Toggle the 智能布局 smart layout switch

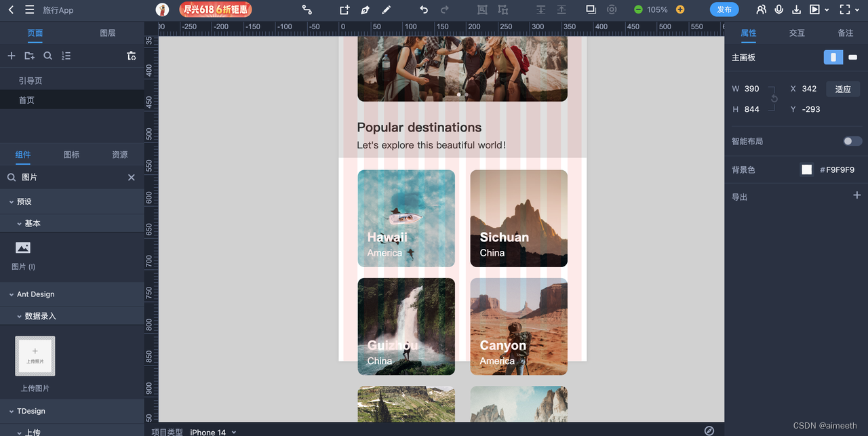[x=852, y=141]
